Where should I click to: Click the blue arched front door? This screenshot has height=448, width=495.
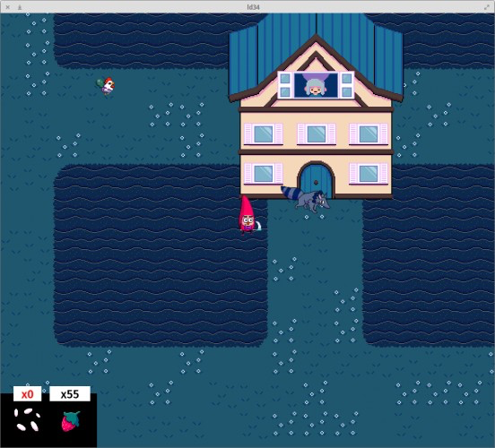[x=316, y=181]
